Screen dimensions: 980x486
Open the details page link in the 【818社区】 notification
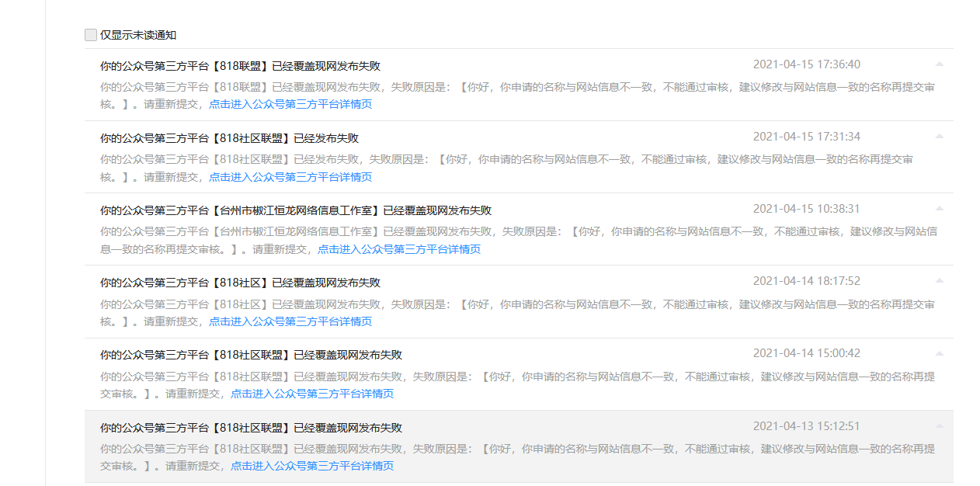point(290,321)
